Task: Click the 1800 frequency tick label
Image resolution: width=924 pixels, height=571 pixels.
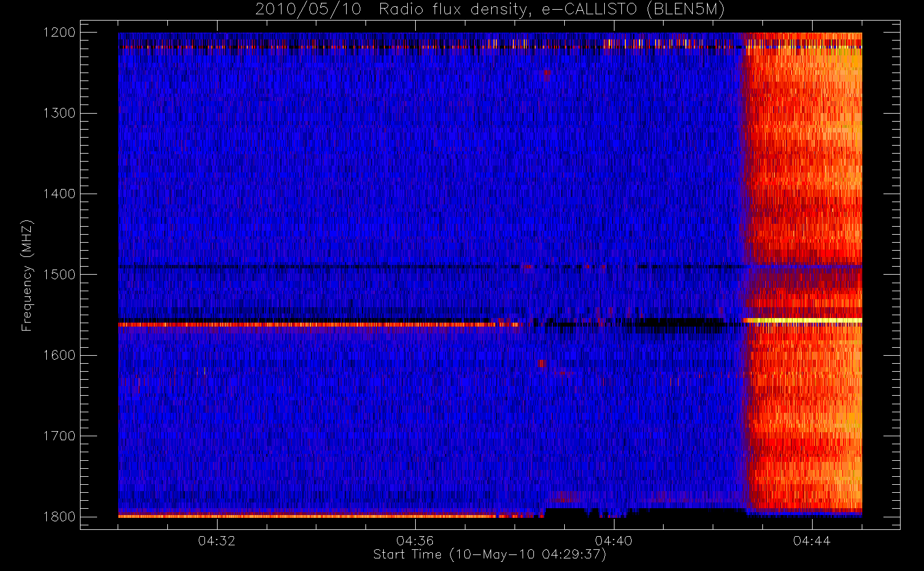Action: 59,517
